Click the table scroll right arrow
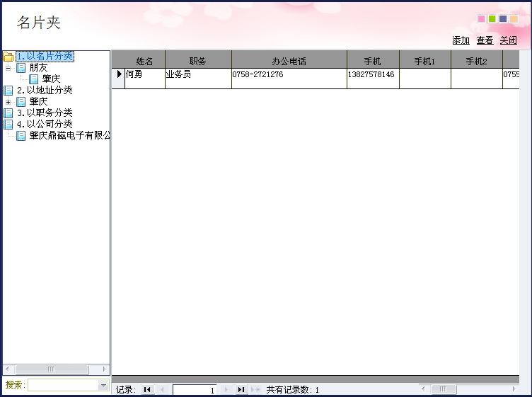 514,389
